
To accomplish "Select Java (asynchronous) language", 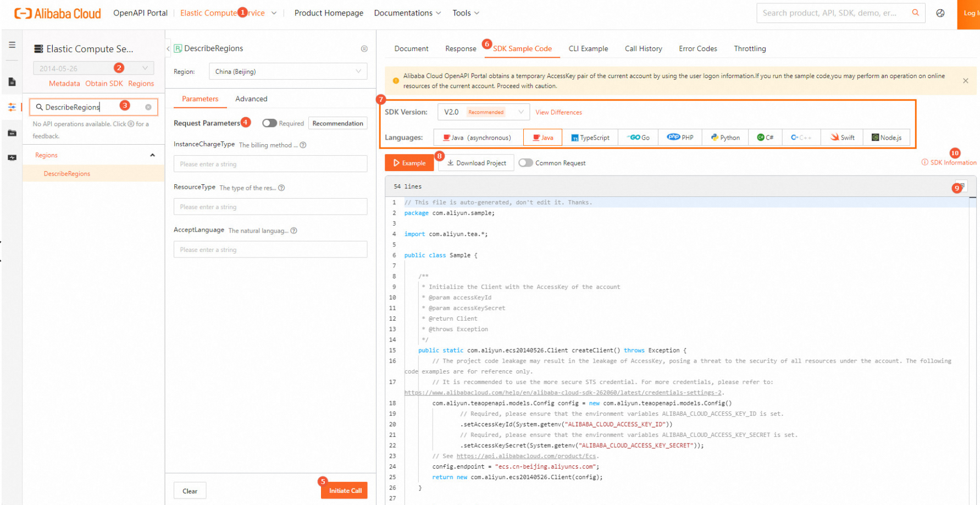I will coord(478,138).
